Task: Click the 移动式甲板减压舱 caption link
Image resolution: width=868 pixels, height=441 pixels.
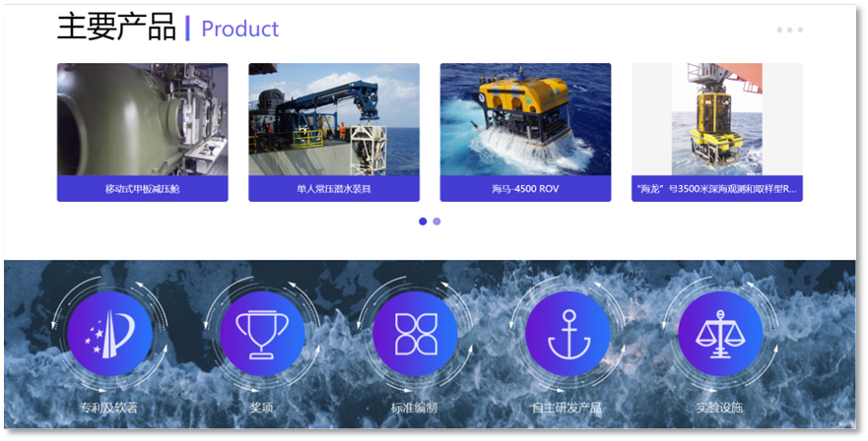Action: pos(142,189)
